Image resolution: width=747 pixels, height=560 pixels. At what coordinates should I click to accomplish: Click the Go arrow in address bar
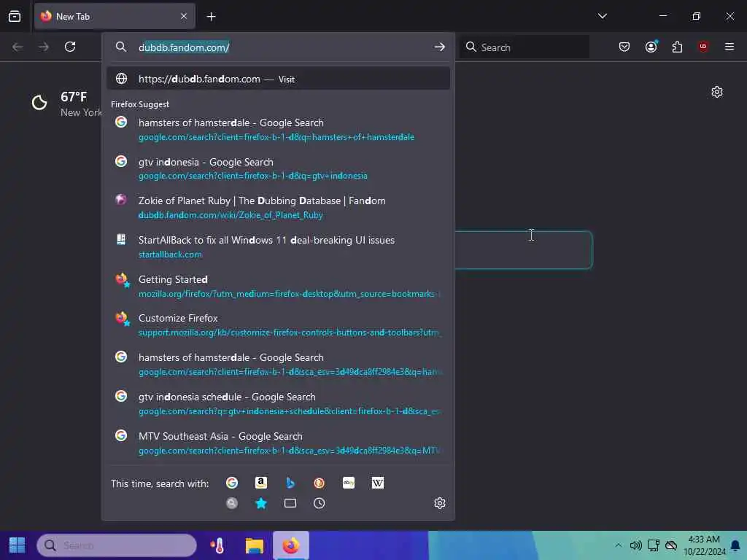pos(439,47)
